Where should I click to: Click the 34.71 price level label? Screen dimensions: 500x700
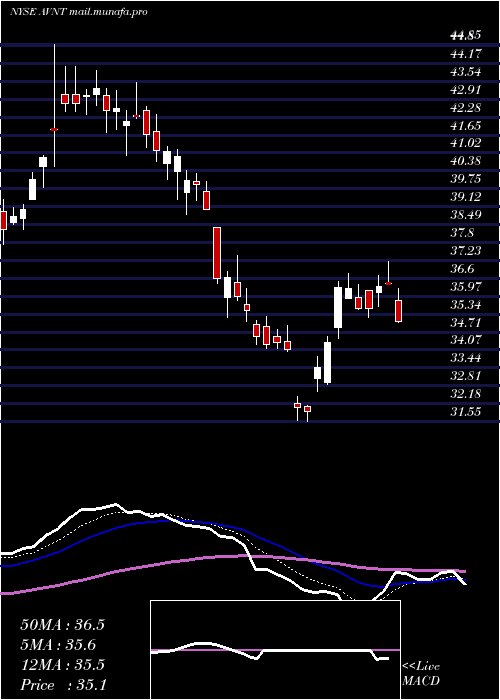tap(466, 322)
